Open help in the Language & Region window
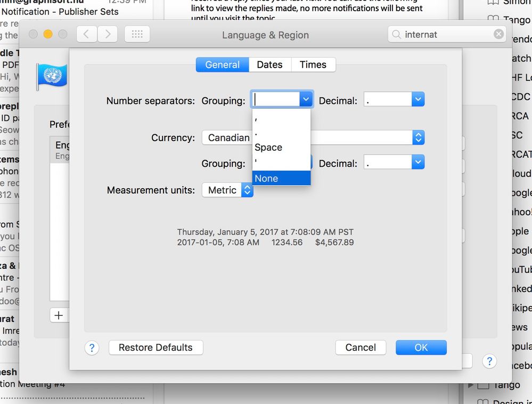This screenshot has width=532, height=404. click(489, 361)
